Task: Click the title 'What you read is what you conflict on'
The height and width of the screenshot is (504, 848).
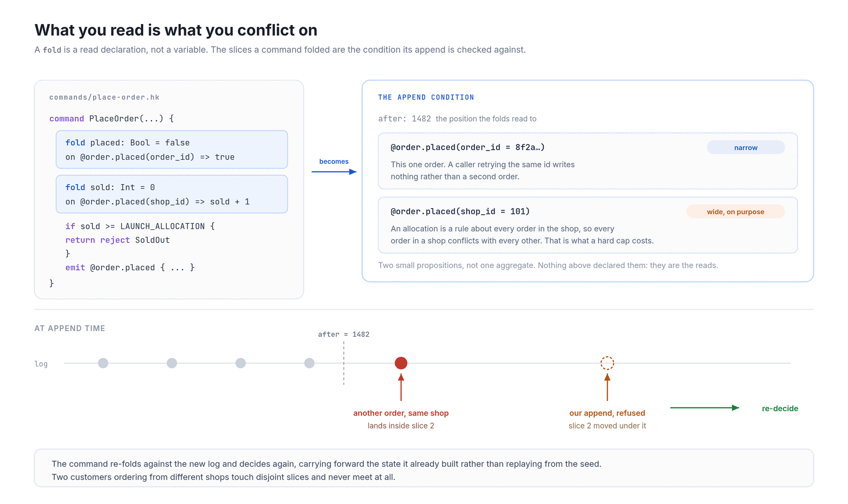Action: [x=176, y=30]
